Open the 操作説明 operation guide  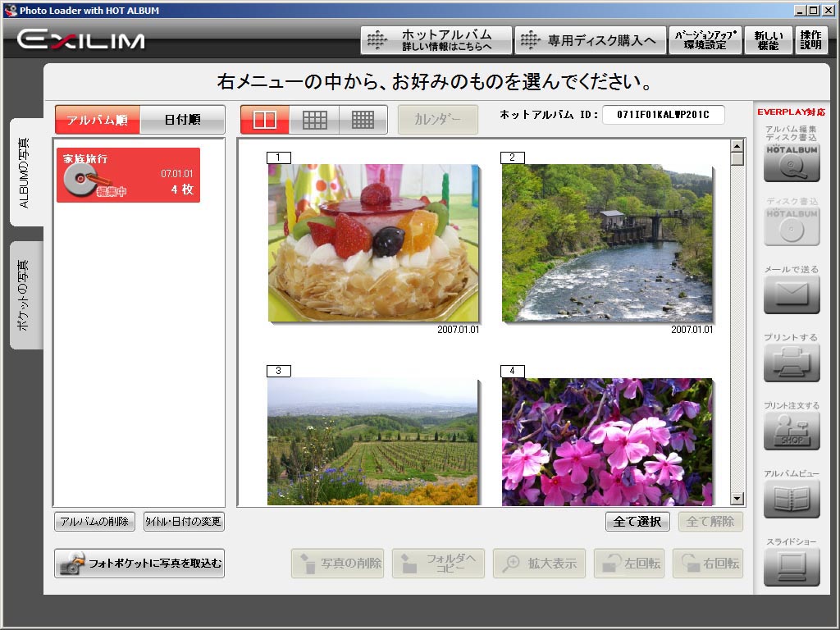point(810,39)
